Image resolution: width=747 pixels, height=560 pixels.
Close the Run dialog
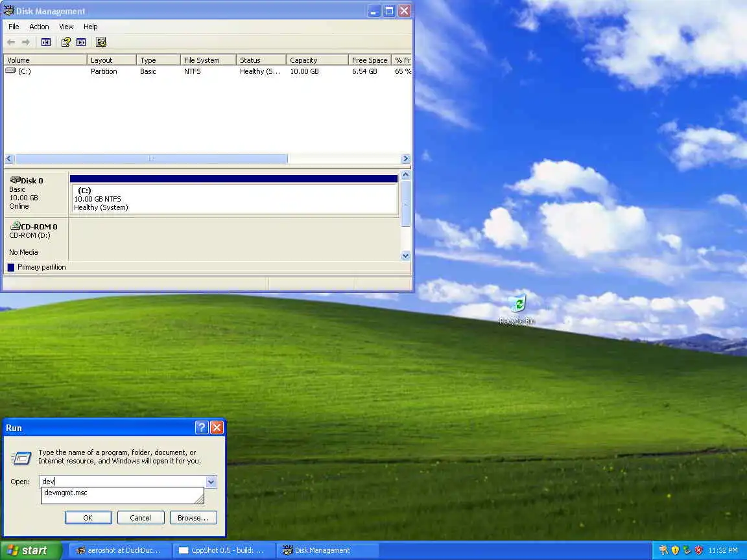217,428
